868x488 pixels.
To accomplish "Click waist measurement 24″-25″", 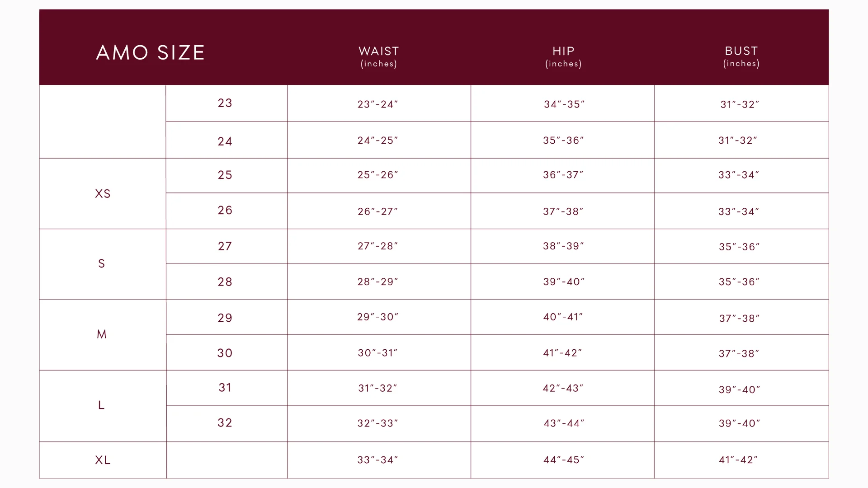I will [x=378, y=141].
